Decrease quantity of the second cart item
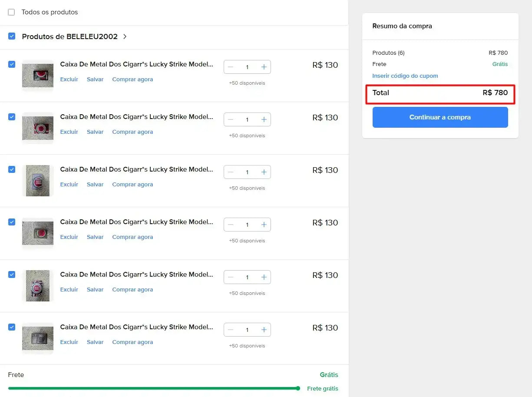 click(231, 119)
